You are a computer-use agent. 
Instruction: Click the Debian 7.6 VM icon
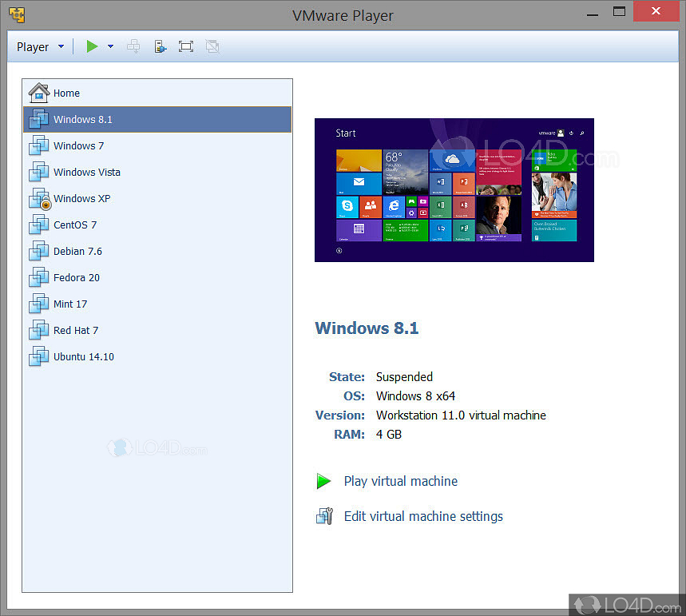tap(39, 252)
